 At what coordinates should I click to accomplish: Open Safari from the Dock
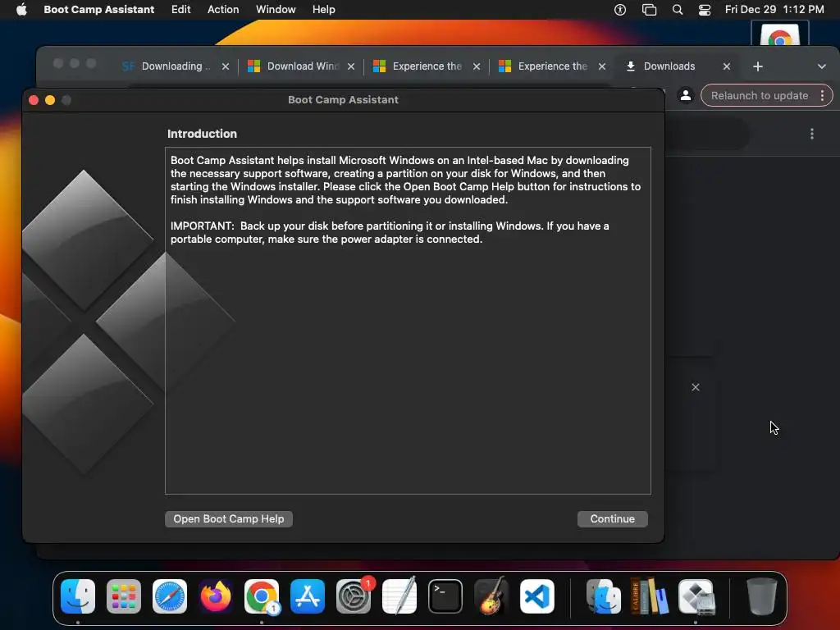[x=170, y=596]
